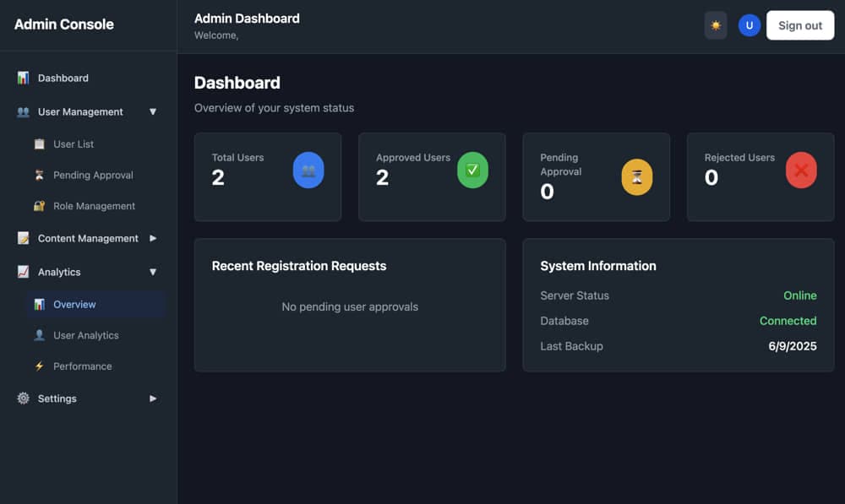Go to Role Management
The width and height of the screenshot is (845, 504).
(x=94, y=206)
